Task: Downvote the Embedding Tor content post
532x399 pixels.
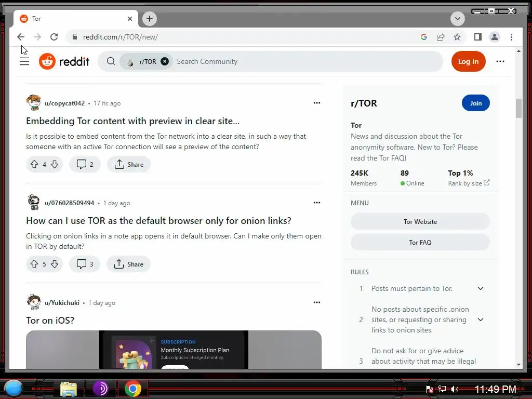Action: [x=55, y=165]
